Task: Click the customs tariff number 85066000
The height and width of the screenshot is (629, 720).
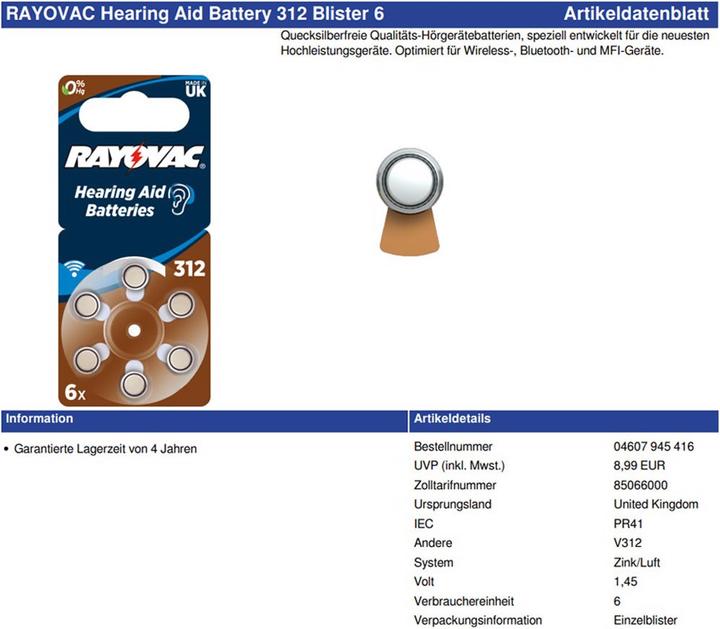Action: (640, 485)
